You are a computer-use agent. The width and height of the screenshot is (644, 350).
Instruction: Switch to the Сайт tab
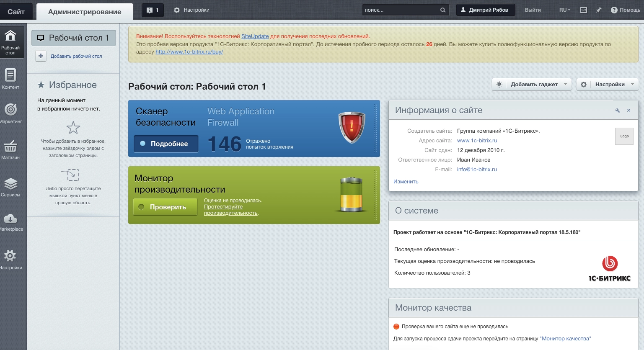[16, 12]
